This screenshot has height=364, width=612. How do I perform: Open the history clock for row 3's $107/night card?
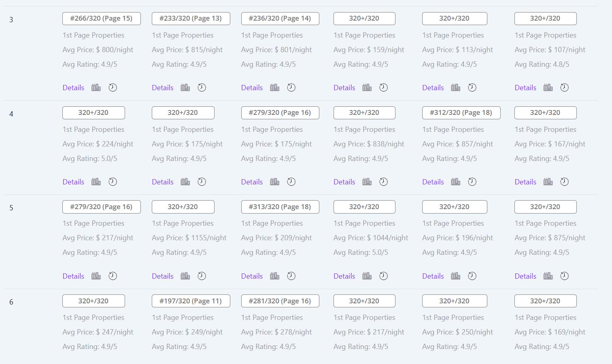[564, 87]
